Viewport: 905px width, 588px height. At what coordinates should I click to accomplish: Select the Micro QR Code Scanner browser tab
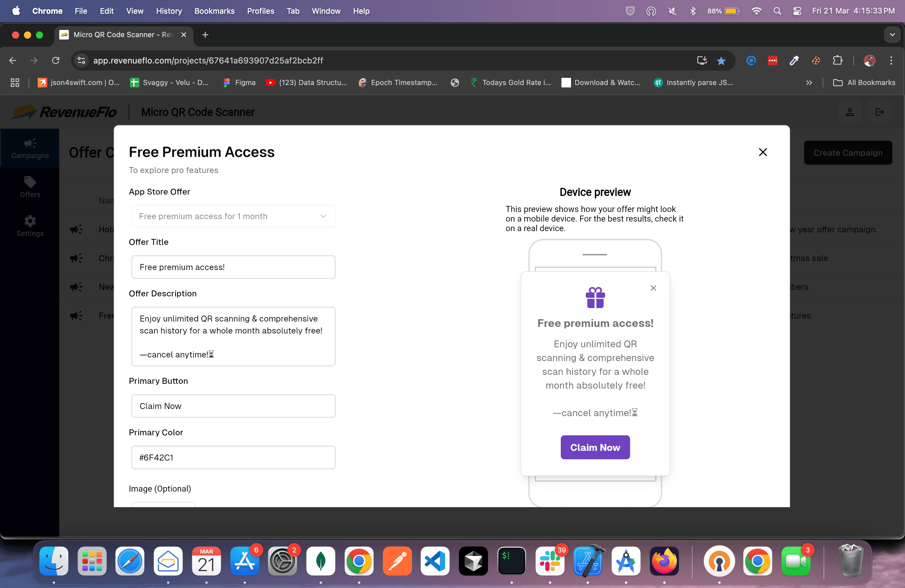(118, 35)
